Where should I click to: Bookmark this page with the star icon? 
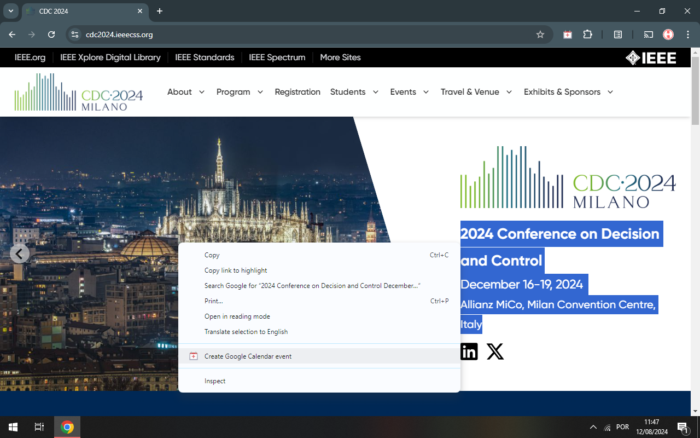(540, 34)
